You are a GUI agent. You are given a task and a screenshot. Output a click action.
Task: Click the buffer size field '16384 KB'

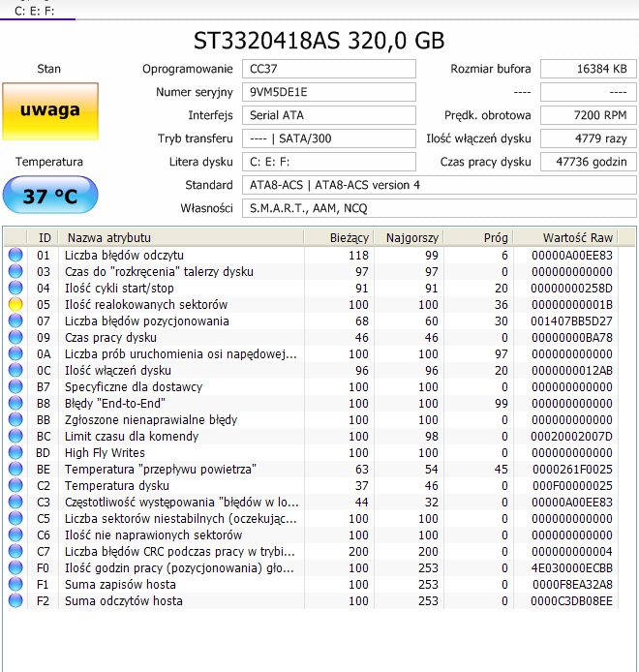coord(589,69)
